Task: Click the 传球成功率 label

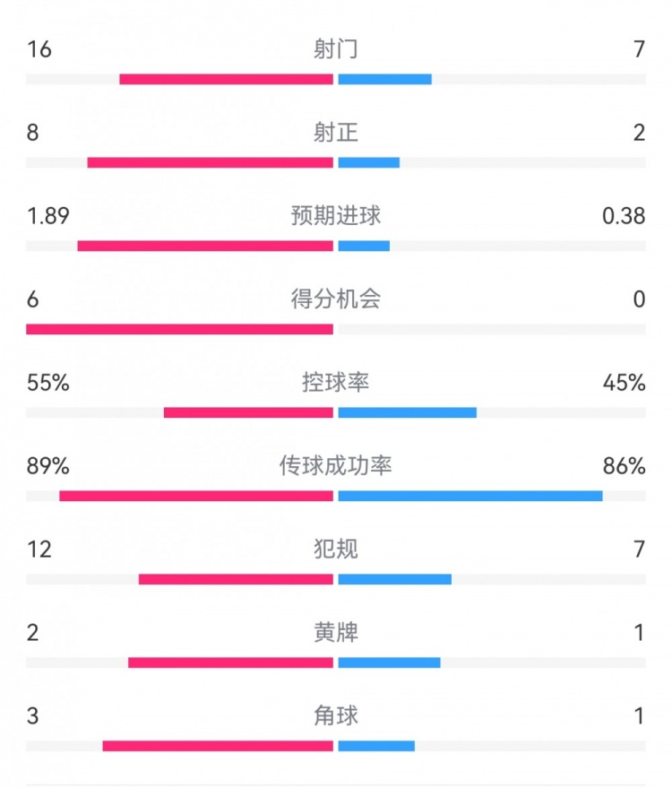Action: [x=336, y=466]
